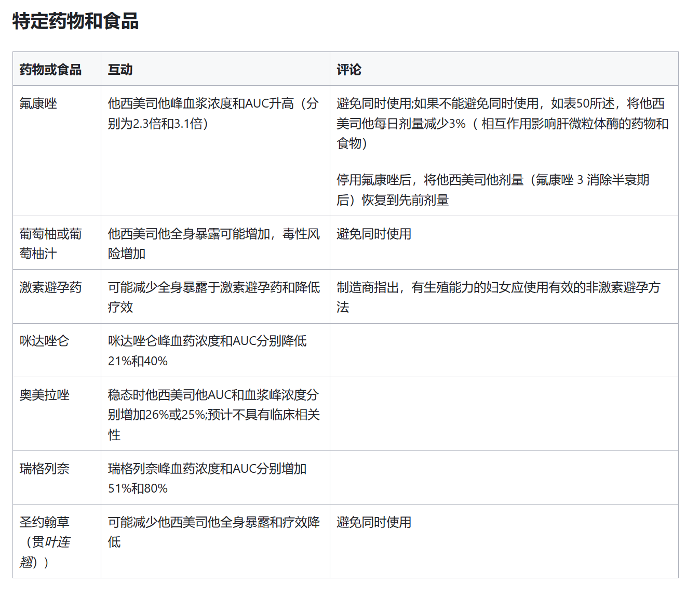Click the midazolam text with "21%和40%"
The height and width of the screenshot is (597, 700).
[x=207, y=351]
